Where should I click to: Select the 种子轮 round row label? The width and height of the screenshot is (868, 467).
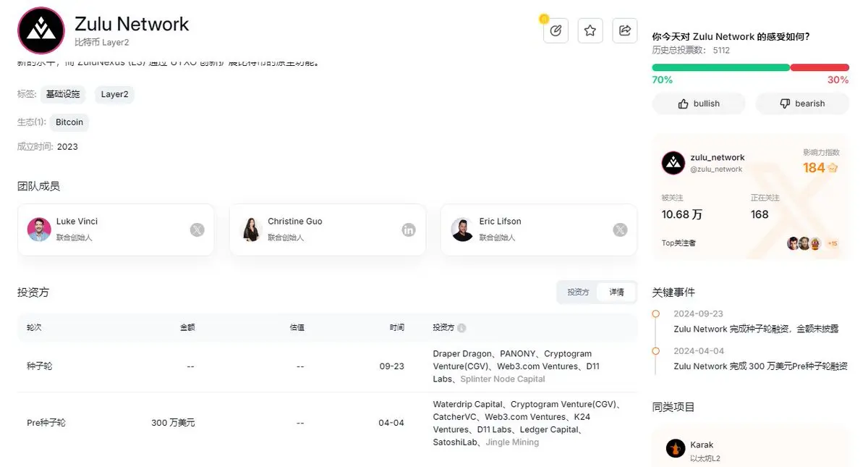(39, 366)
